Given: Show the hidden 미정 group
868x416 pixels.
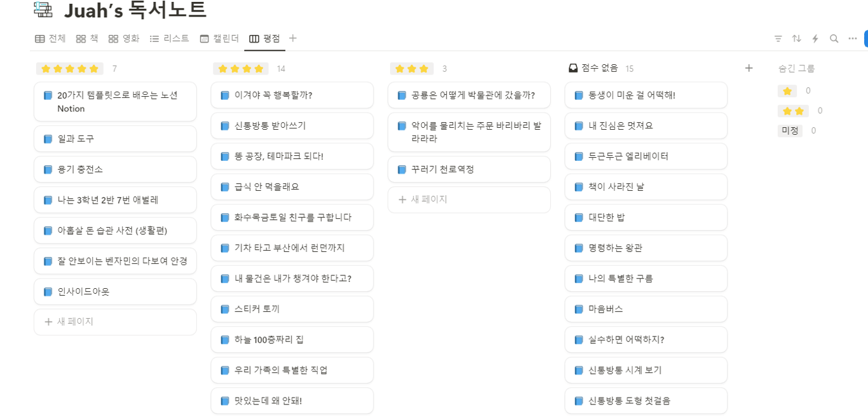Looking at the screenshot, I should tap(790, 130).
